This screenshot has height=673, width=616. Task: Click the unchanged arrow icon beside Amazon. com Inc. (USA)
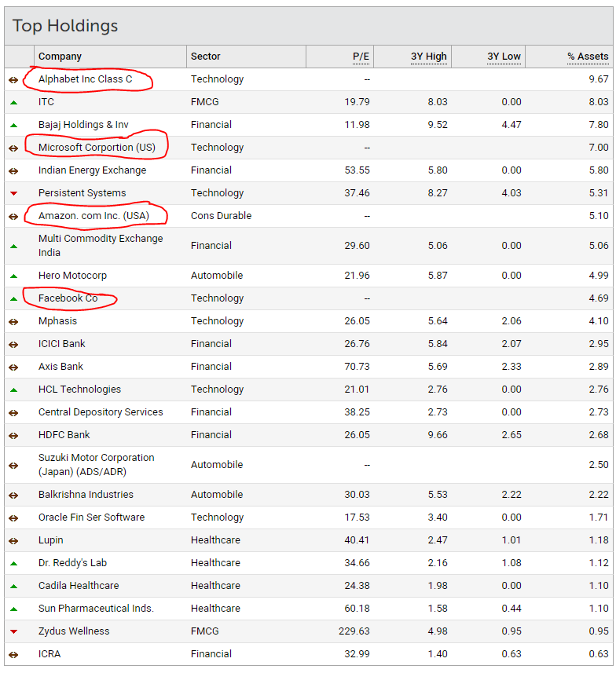(13, 216)
